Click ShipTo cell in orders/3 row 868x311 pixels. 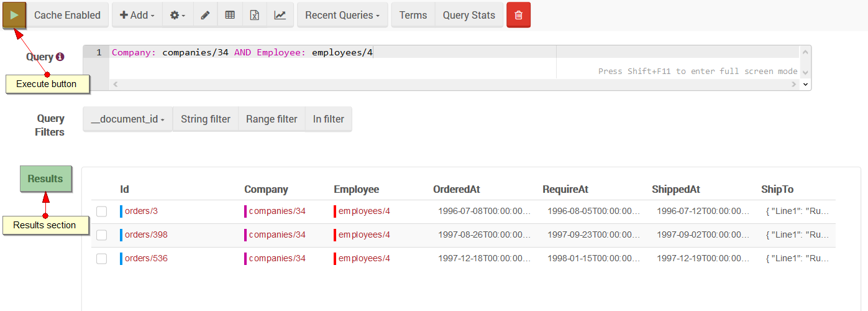click(x=798, y=211)
